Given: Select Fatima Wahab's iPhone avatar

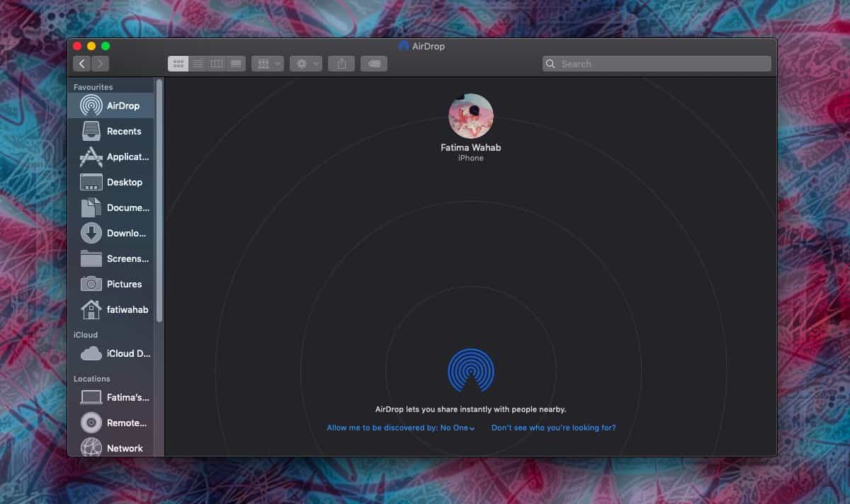Looking at the screenshot, I should (471, 116).
